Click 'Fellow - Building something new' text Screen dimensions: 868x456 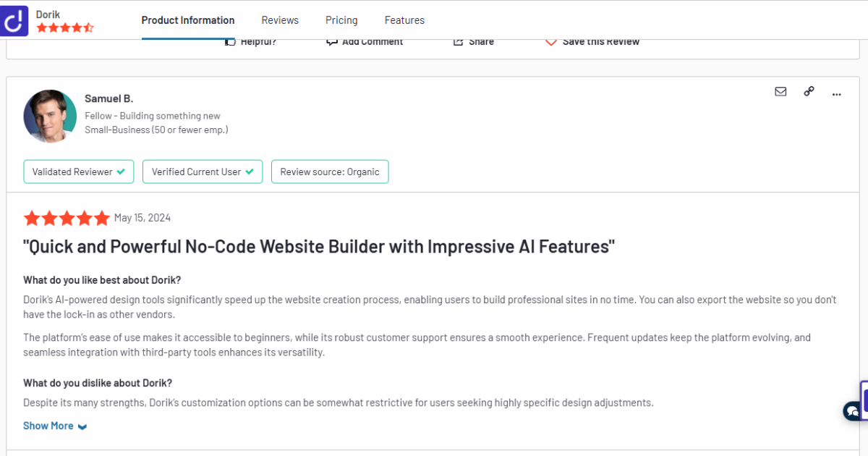pyautogui.click(x=153, y=116)
